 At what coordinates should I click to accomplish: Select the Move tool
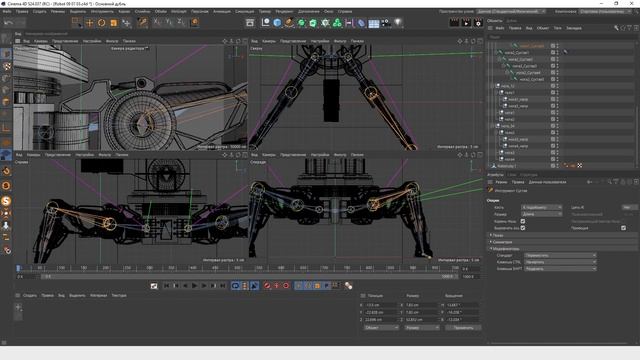89,23
